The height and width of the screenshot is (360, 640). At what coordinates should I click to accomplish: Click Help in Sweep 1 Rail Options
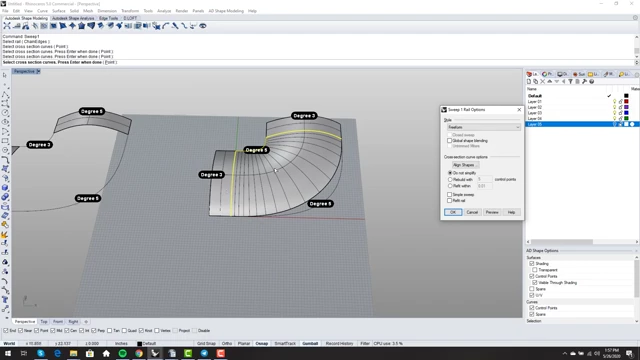511,212
